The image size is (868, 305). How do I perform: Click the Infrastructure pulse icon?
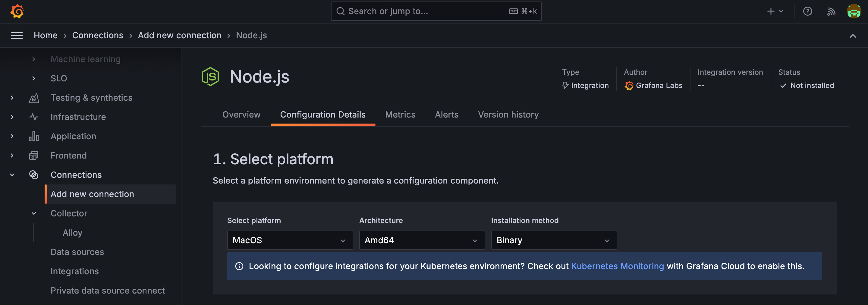[x=34, y=117]
